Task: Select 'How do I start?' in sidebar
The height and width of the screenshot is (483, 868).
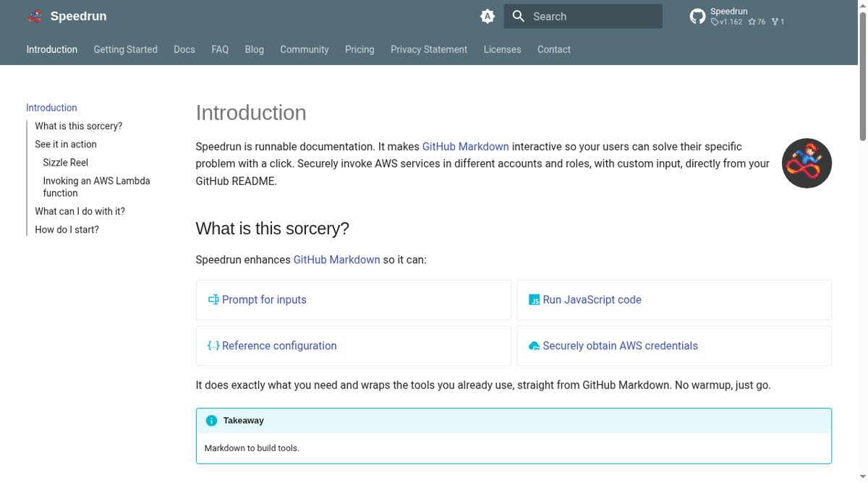Action: click(67, 229)
